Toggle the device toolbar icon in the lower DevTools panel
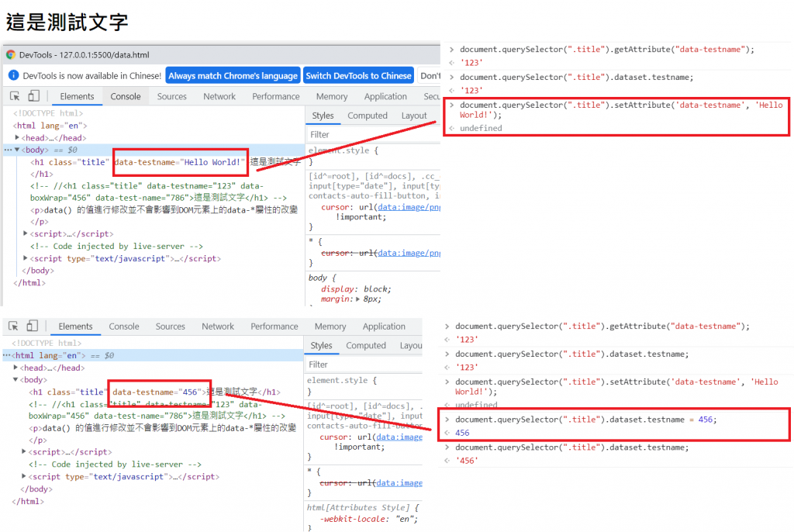794x532 pixels. tap(33, 326)
